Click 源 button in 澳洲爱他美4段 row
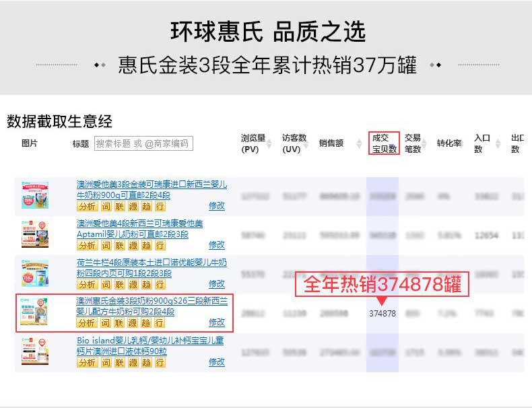Viewport: 532px width, 408px height. (x=133, y=245)
